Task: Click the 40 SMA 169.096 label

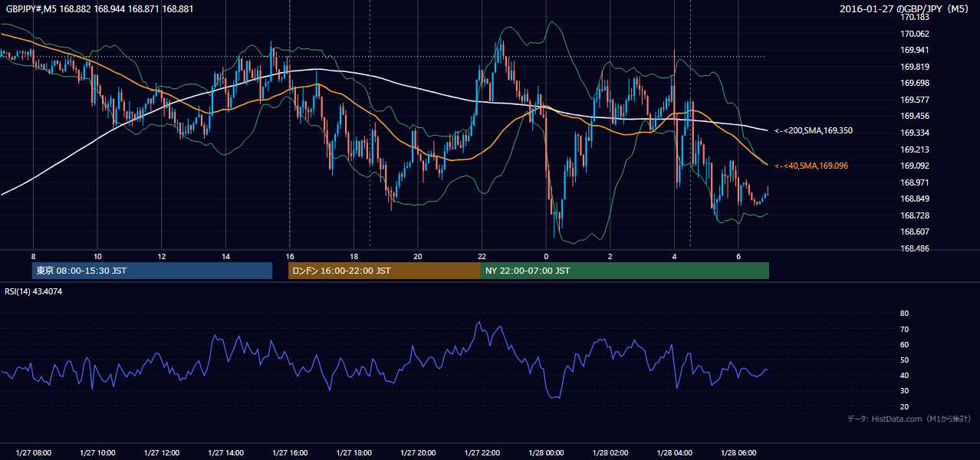Action: click(x=811, y=166)
